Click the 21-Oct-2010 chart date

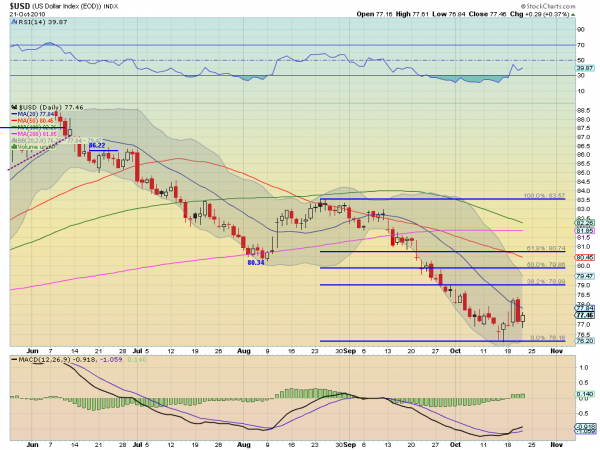click(27, 14)
